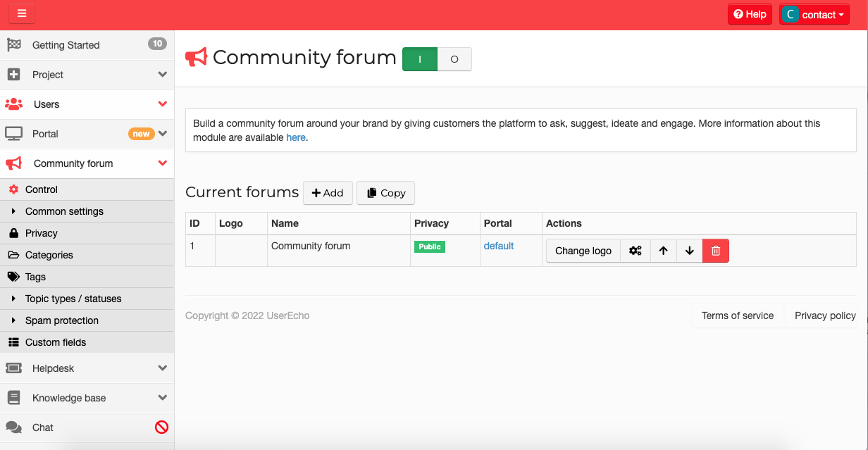Open forum settings via gears icon
Screen dimensions: 868x450
pyautogui.click(x=635, y=251)
